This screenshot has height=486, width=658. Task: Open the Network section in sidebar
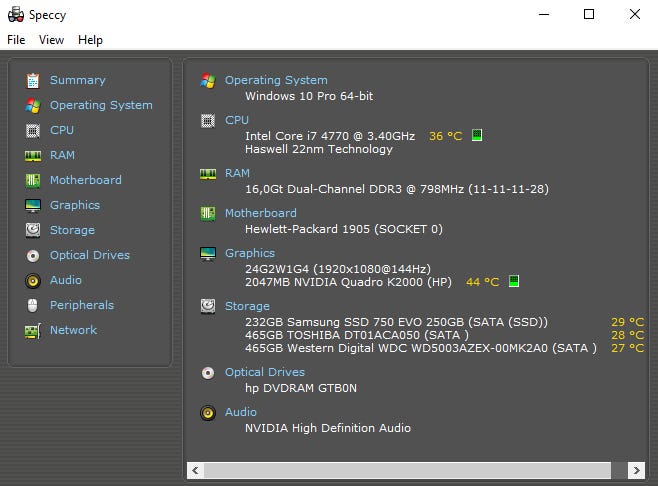(73, 330)
